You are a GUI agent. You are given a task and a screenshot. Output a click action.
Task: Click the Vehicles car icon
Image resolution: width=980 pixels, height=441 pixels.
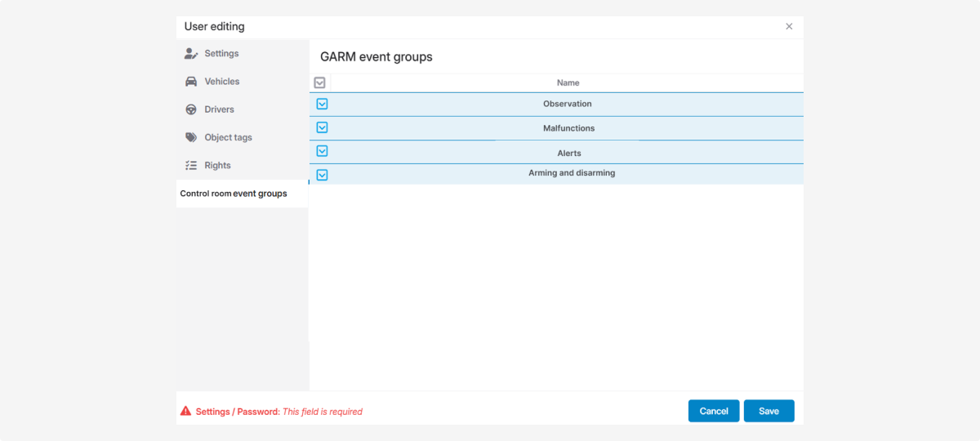pyautogui.click(x=191, y=82)
